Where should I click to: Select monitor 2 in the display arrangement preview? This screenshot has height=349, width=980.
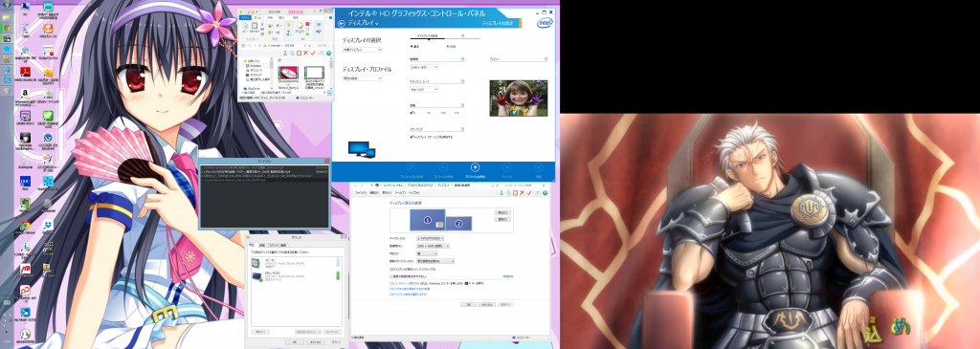coord(458,223)
